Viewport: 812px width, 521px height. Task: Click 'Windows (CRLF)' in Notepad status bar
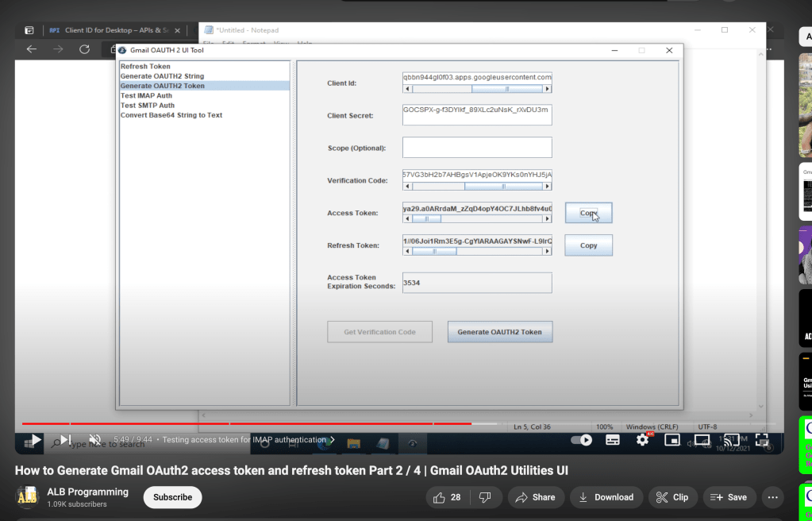(x=652, y=426)
